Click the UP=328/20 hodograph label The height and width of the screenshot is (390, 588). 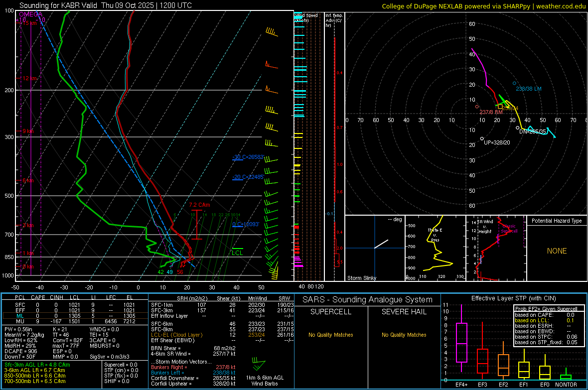pyautogui.click(x=497, y=142)
